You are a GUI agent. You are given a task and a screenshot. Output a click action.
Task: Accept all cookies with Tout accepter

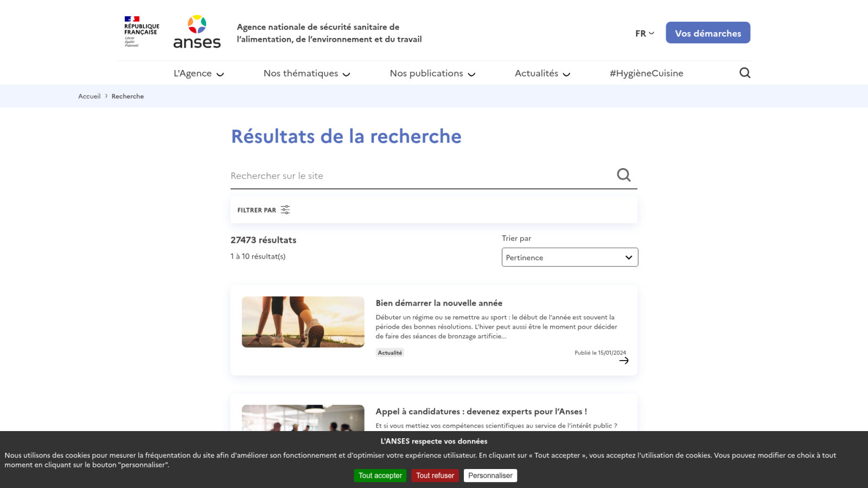pos(380,476)
